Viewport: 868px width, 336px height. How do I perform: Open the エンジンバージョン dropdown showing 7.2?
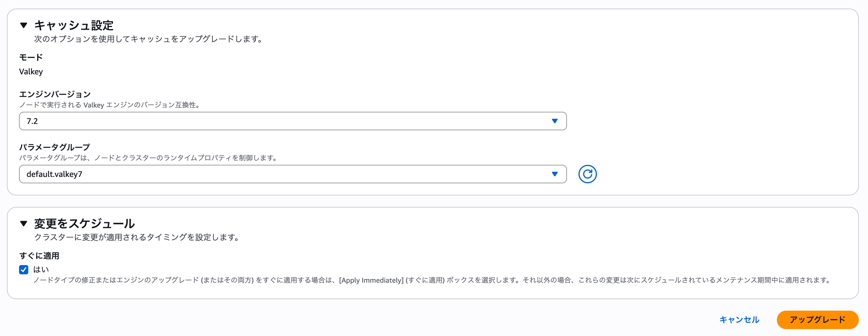click(x=292, y=121)
